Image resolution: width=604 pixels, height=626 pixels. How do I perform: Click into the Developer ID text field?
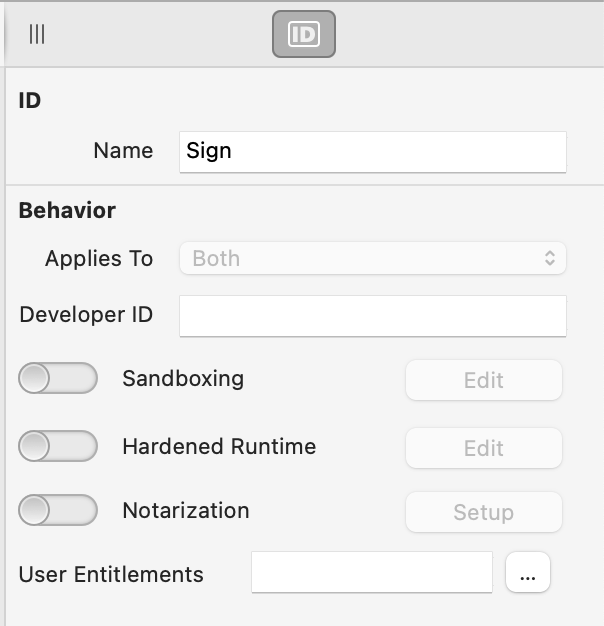[372, 316]
